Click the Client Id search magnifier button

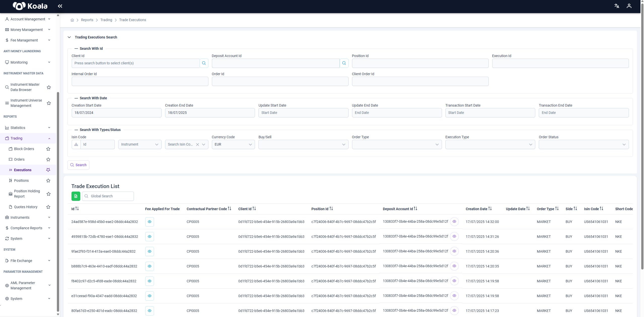(204, 63)
